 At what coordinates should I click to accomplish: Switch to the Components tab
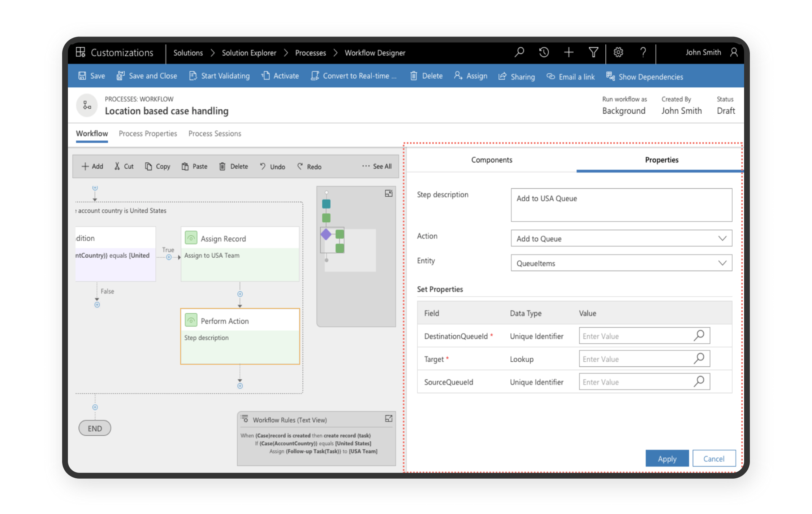pyautogui.click(x=492, y=160)
